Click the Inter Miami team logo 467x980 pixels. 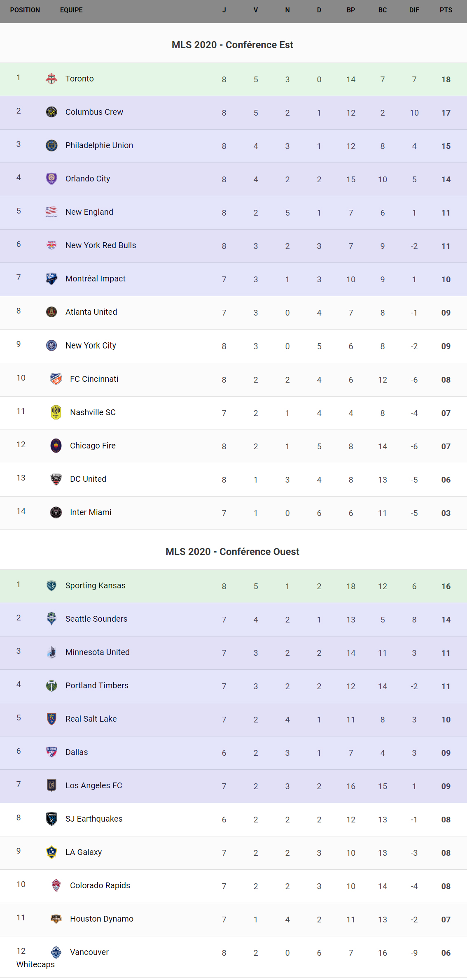click(56, 512)
